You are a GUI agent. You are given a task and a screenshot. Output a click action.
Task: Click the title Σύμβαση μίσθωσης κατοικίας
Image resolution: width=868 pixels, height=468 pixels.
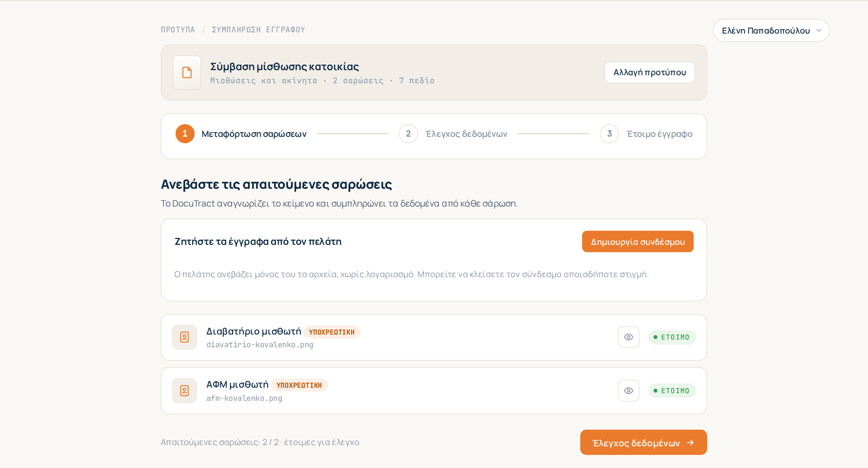click(285, 67)
